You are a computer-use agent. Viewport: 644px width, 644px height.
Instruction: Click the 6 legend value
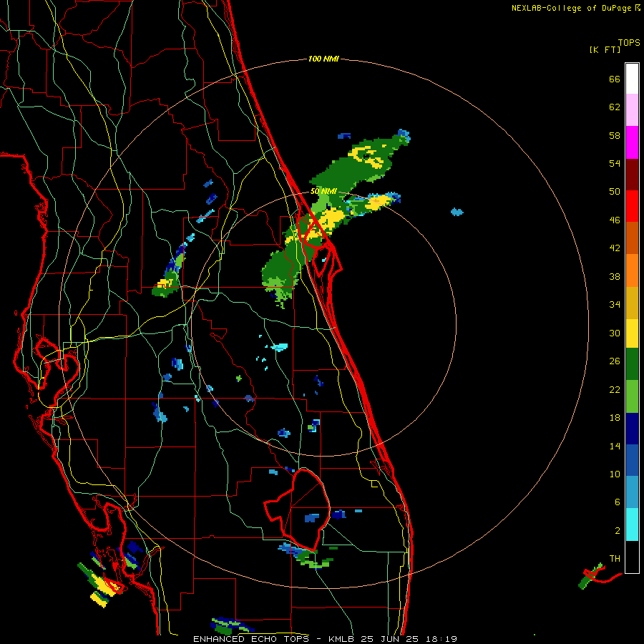[x=617, y=502]
